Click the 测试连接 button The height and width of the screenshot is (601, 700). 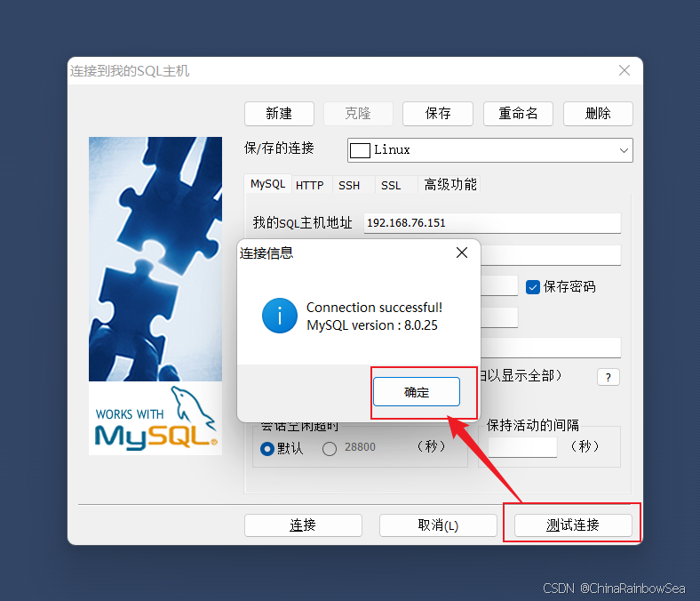(x=573, y=525)
